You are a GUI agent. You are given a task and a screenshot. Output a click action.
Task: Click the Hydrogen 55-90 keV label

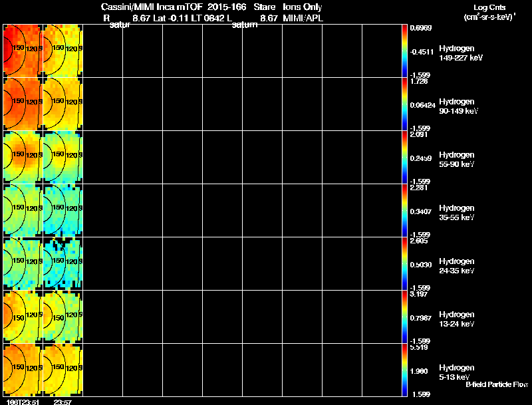point(457,160)
